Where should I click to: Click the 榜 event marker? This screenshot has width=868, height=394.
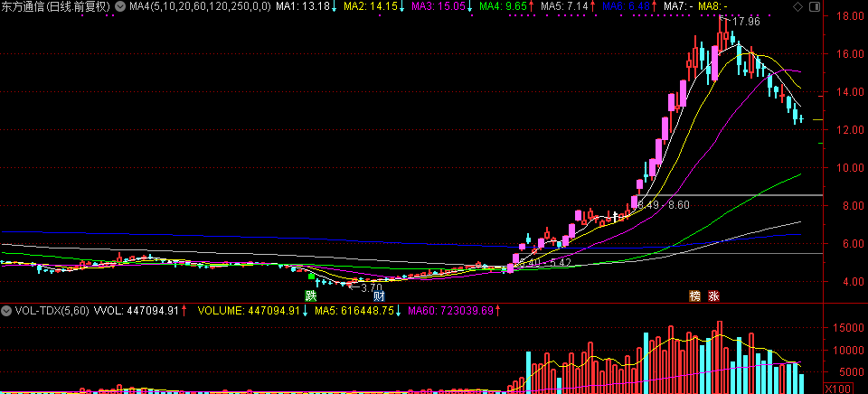[x=694, y=295]
